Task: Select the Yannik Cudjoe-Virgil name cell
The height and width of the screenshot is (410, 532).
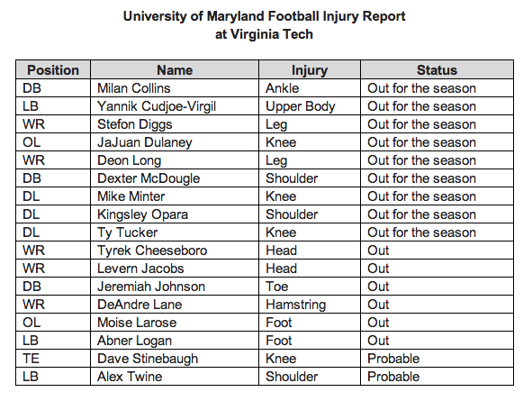Action: pyautogui.click(x=175, y=106)
